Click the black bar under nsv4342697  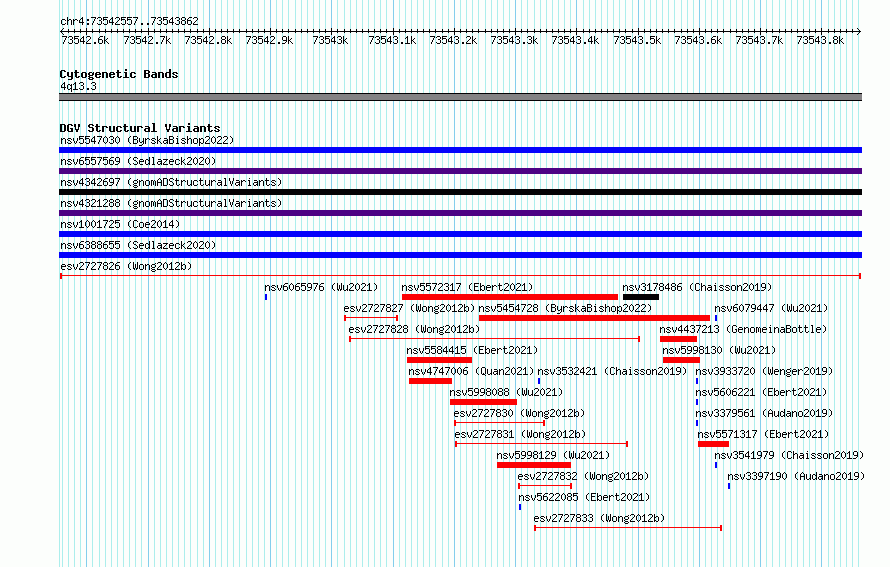pyautogui.click(x=460, y=192)
